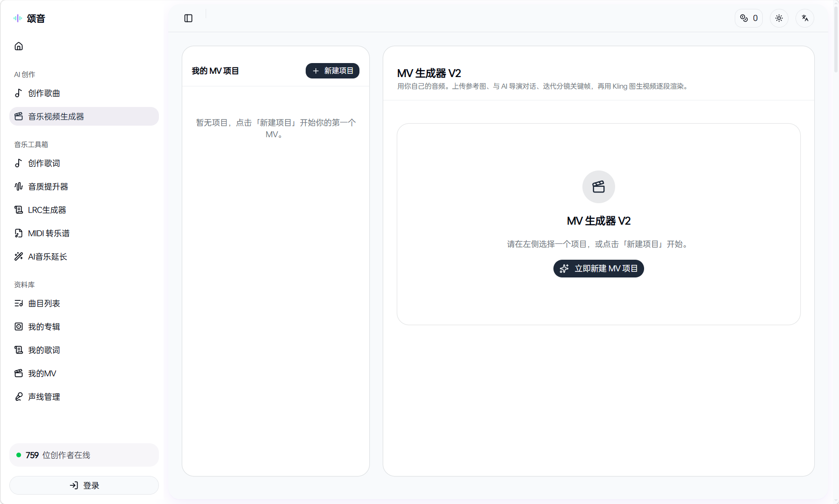Select 音乐视频生成器 menu item

[84, 116]
